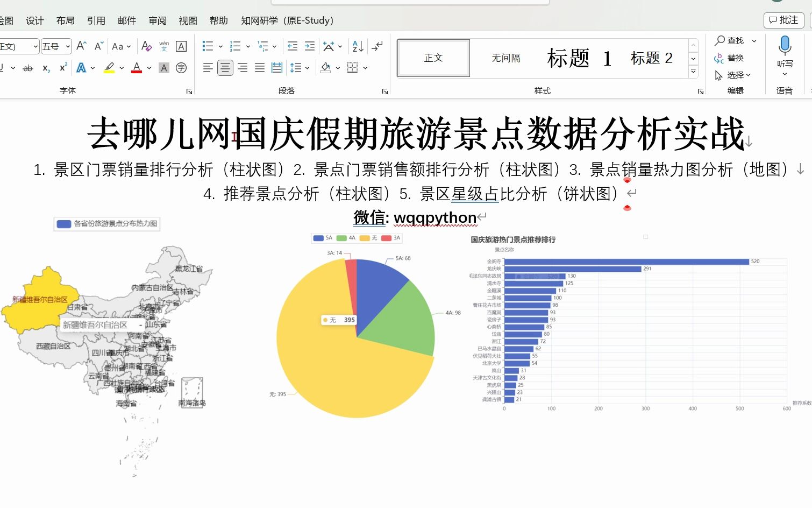Align text to the left
The width and height of the screenshot is (812, 508).
pyautogui.click(x=208, y=68)
